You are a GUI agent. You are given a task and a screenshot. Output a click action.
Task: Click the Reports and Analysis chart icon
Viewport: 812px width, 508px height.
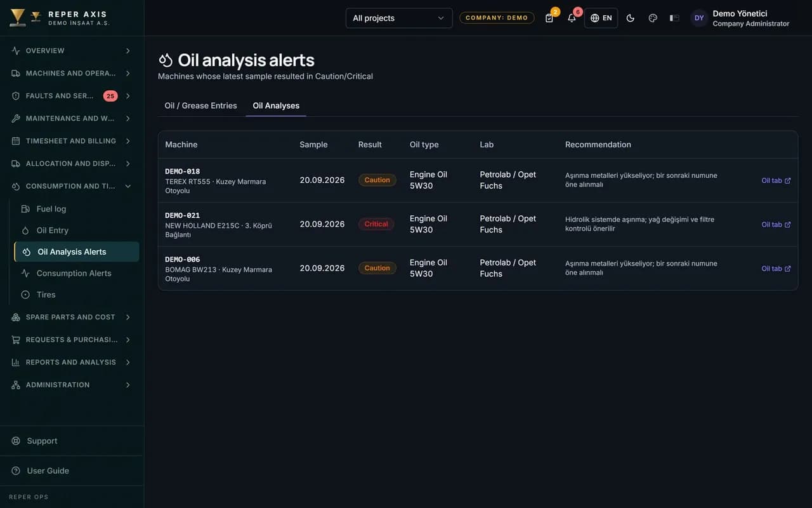point(16,362)
